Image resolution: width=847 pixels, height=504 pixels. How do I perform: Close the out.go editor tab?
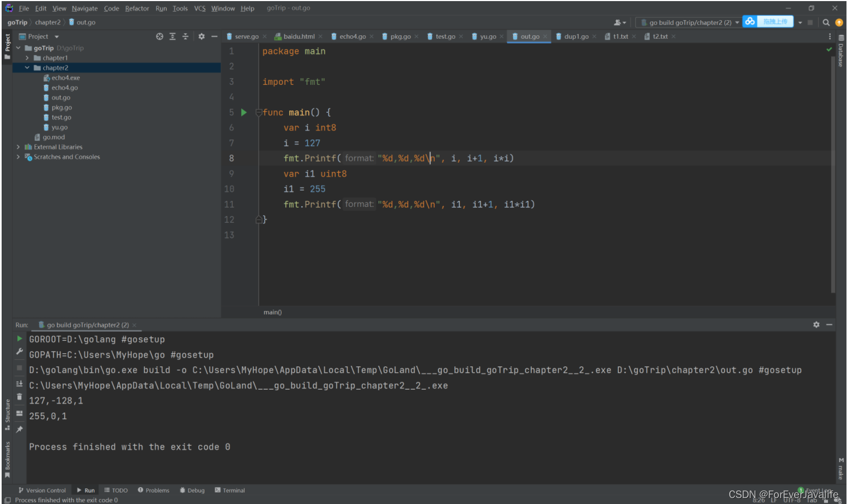click(545, 36)
